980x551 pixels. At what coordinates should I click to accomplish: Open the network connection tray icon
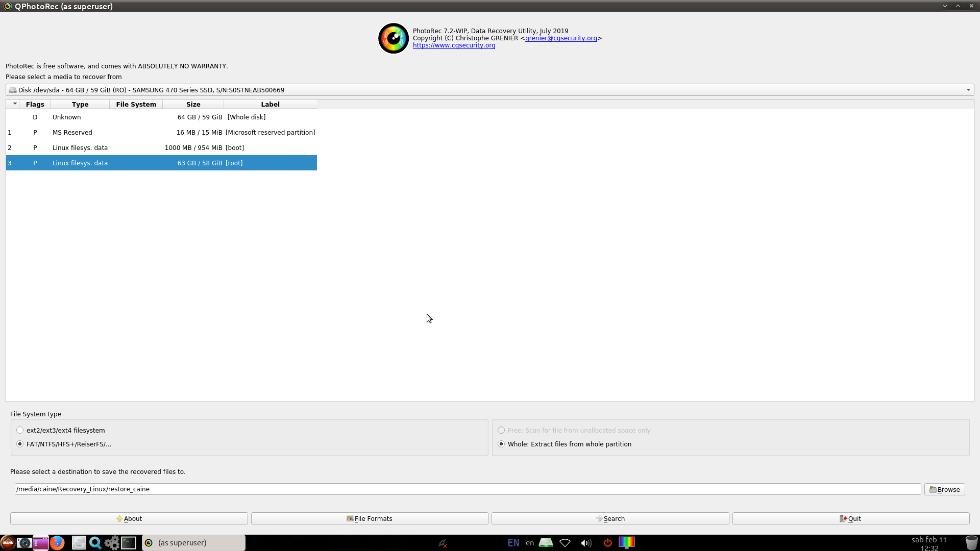[x=565, y=543]
